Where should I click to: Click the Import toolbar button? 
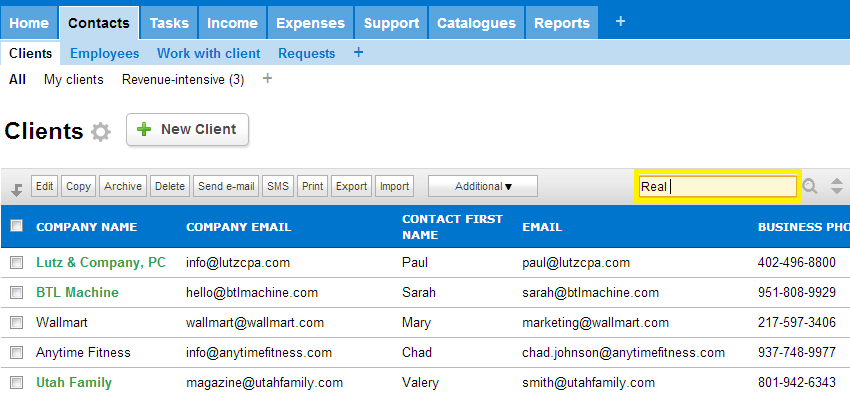coord(394,186)
